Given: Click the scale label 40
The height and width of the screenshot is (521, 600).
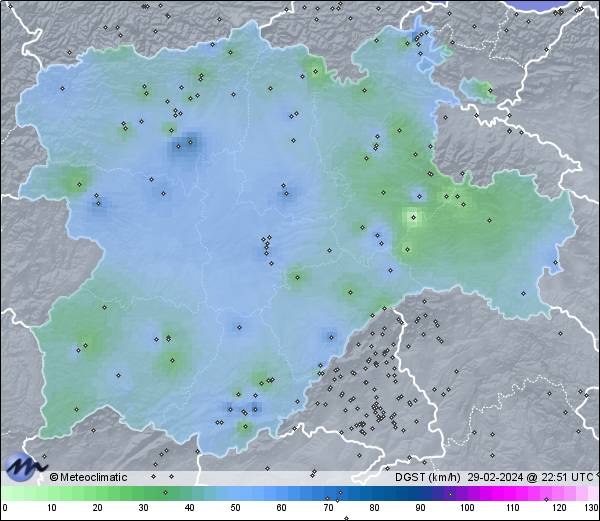Looking at the screenshot, I should [x=189, y=508].
